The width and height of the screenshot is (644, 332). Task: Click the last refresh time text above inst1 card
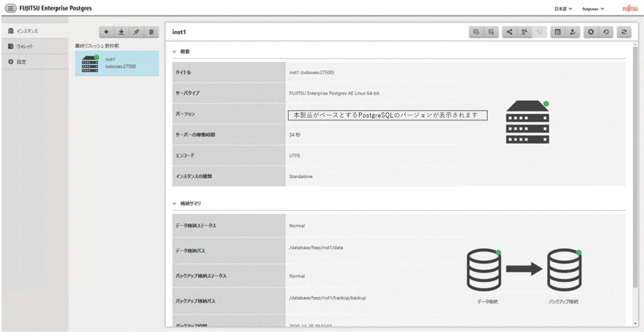click(x=97, y=46)
